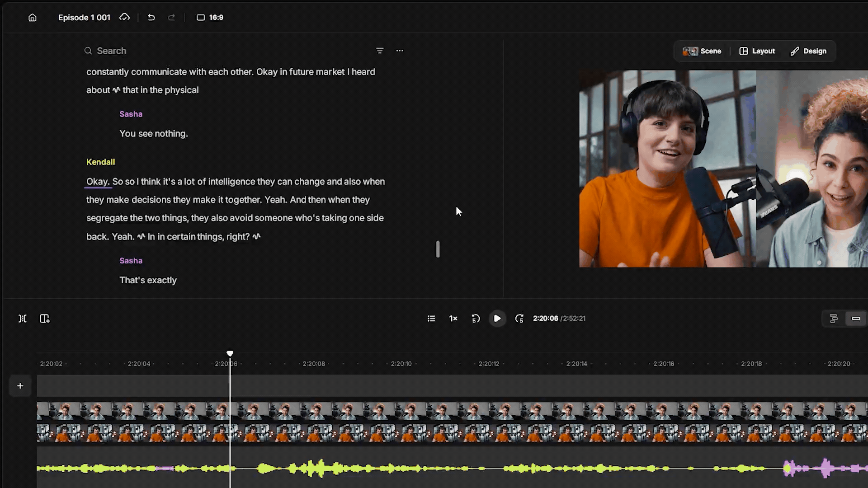Click the video preview of the hosts
868x488 pixels.
coord(723,169)
